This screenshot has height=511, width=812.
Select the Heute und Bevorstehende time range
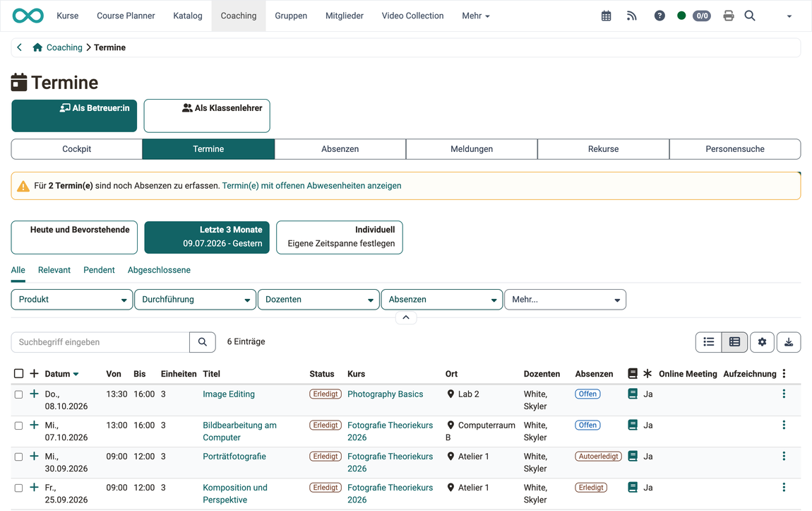click(74, 237)
